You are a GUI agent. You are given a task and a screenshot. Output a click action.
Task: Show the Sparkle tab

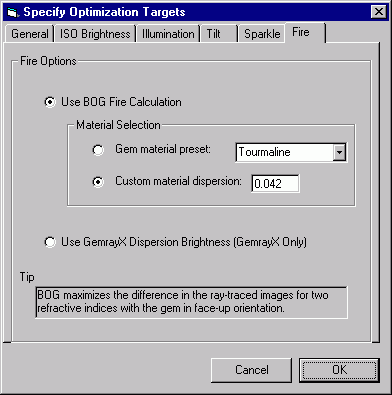point(262,34)
